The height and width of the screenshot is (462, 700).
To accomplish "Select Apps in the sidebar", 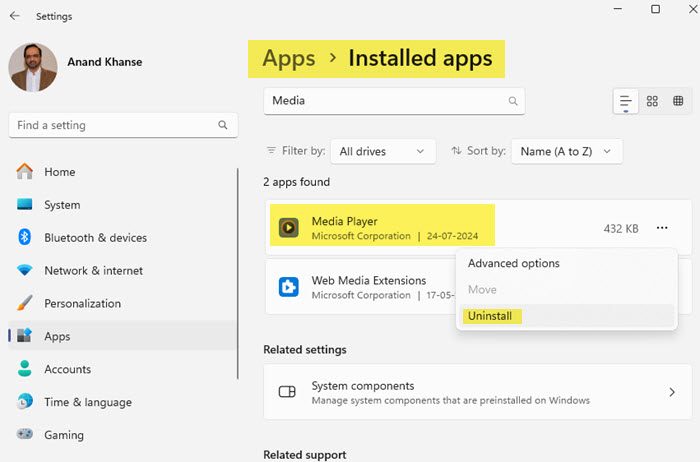I will click(x=123, y=336).
